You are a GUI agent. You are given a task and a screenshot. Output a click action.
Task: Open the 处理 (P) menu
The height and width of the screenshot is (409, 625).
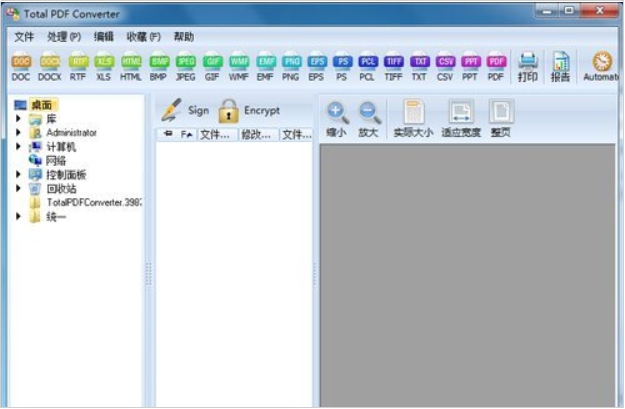64,37
